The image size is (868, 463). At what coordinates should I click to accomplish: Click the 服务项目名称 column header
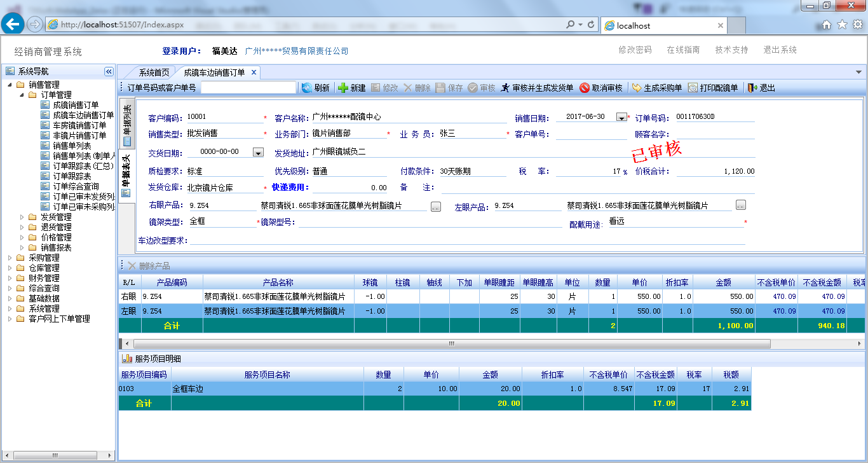pyautogui.click(x=267, y=375)
